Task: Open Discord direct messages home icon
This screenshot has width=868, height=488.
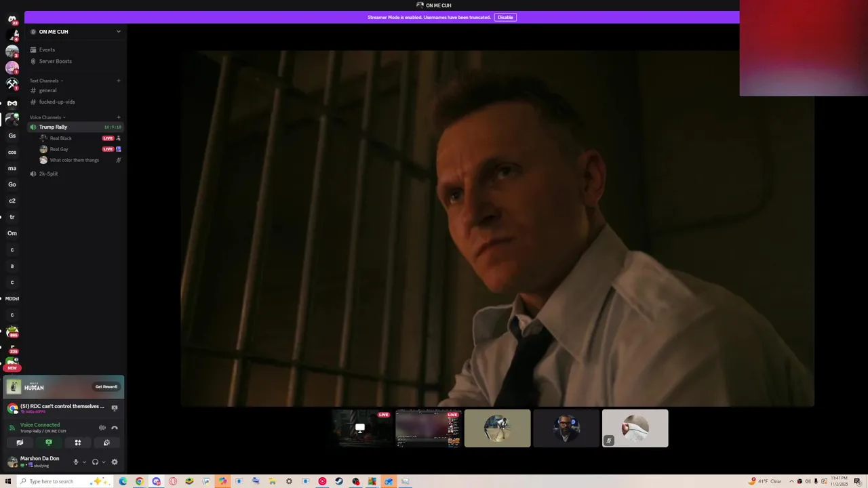Action: (x=12, y=19)
